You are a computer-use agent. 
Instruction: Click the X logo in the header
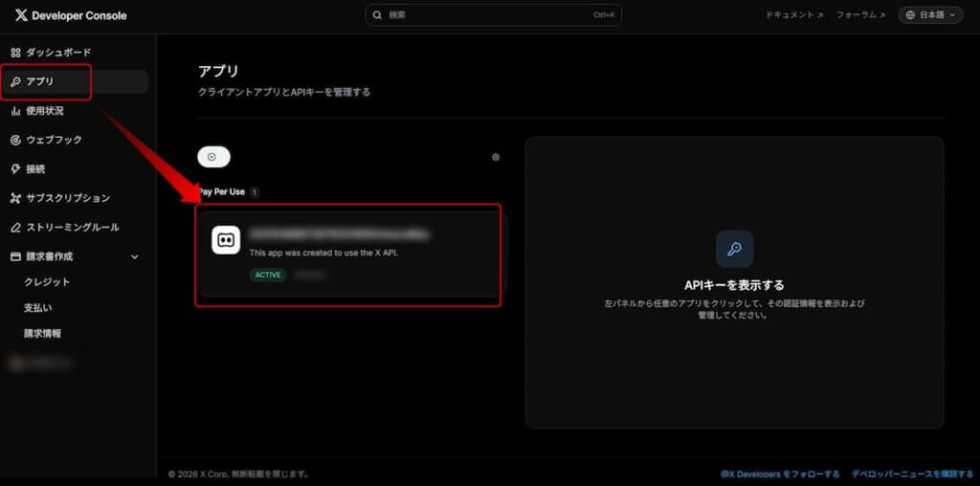(21, 15)
